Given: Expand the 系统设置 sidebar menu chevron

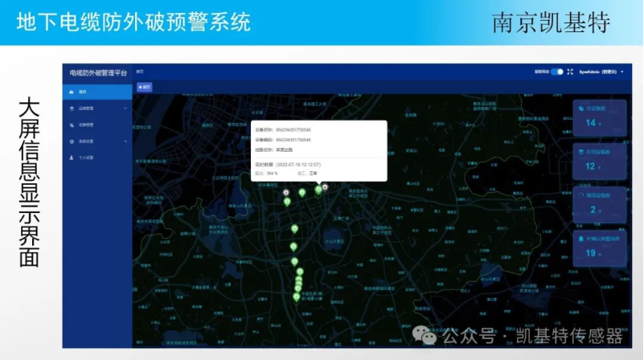Looking at the screenshot, I should (125, 141).
